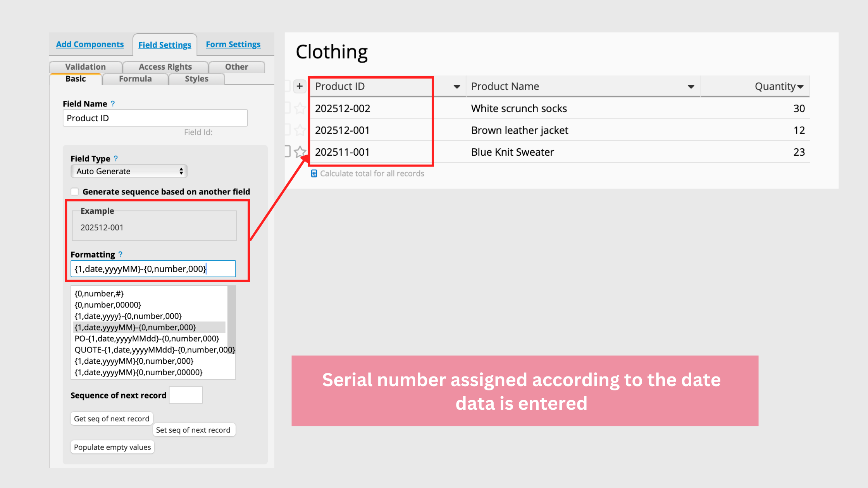Click calculator icon for record totals
The width and height of the screenshot is (868, 488).
click(x=314, y=174)
